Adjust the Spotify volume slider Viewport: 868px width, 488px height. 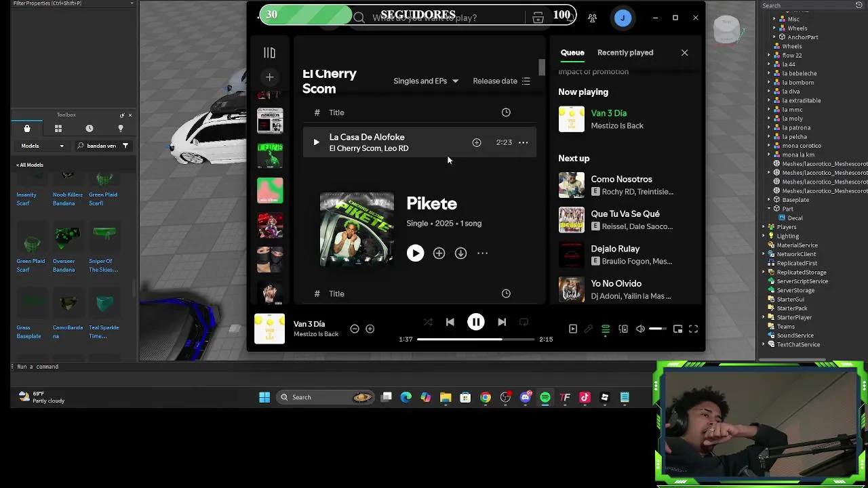pyautogui.click(x=658, y=329)
